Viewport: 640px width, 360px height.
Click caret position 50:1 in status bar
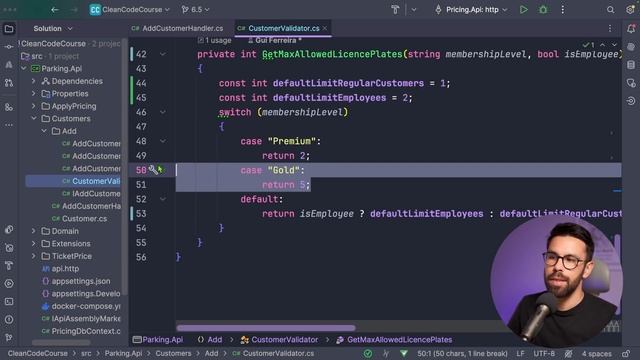click(462, 353)
